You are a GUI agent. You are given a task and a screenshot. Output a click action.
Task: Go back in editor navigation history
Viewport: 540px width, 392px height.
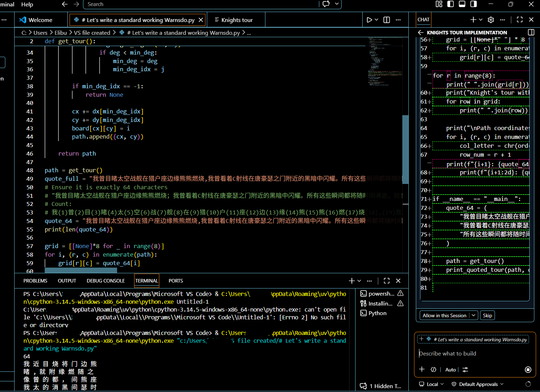[x=65, y=4]
